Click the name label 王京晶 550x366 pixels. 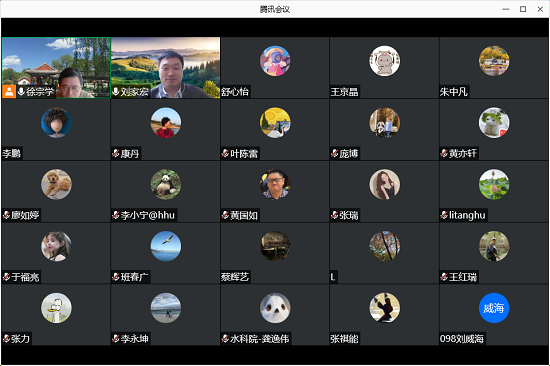coord(344,92)
